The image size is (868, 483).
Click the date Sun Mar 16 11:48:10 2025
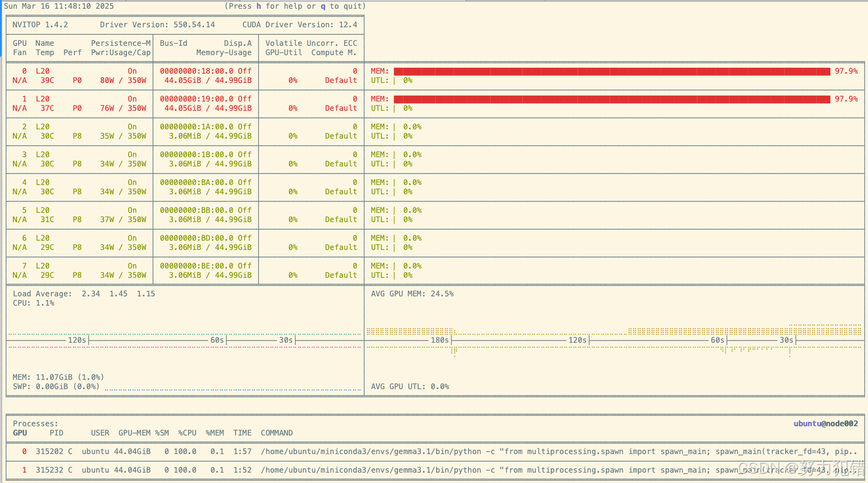pos(59,6)
